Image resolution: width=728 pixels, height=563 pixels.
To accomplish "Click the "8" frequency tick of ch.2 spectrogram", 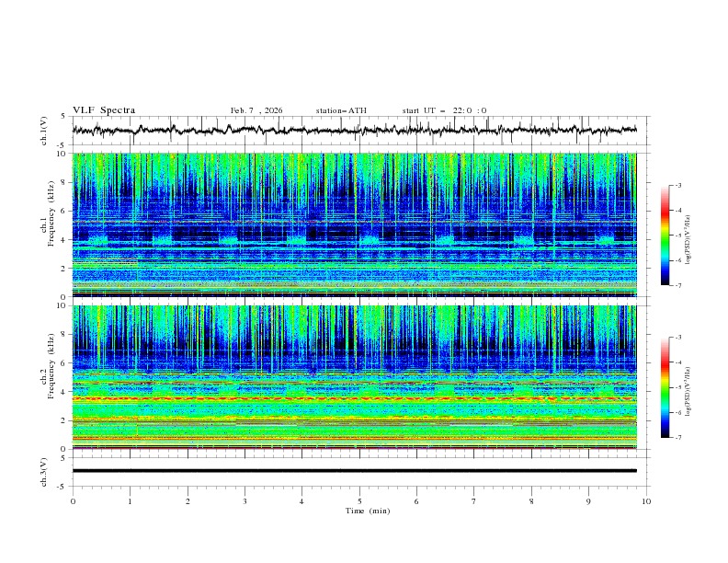I will pyautogui.click(x=65, y=335).
